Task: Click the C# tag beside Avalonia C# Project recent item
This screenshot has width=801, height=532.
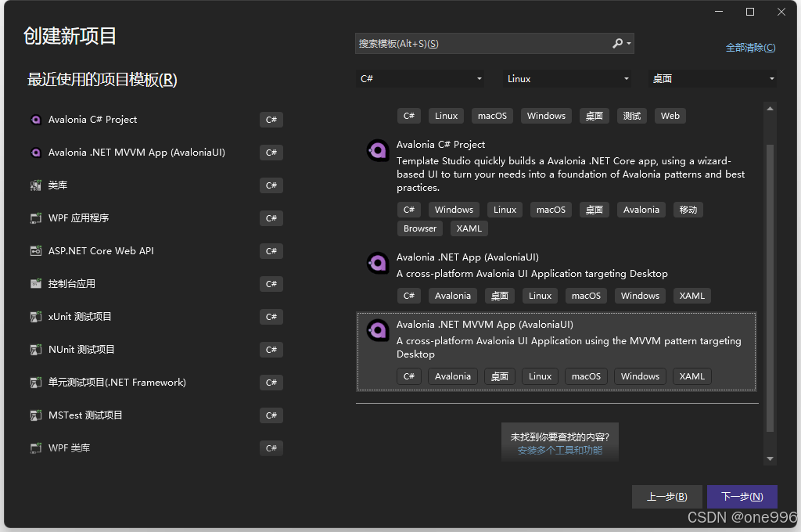Action: point(271,120)
